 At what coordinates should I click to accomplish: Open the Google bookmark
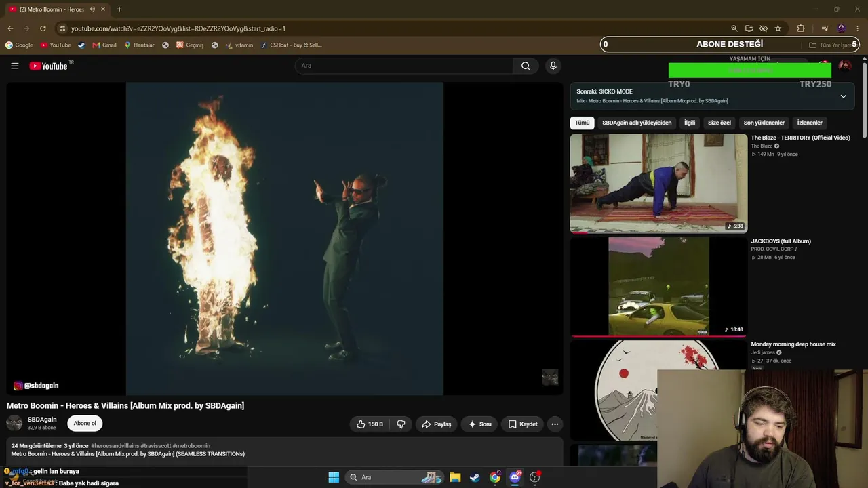tap(19, 45)
